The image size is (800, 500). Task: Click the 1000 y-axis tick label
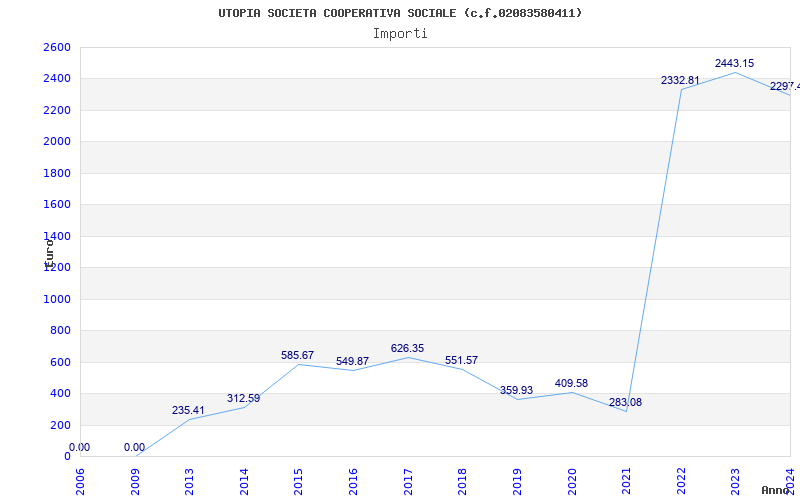57,299
